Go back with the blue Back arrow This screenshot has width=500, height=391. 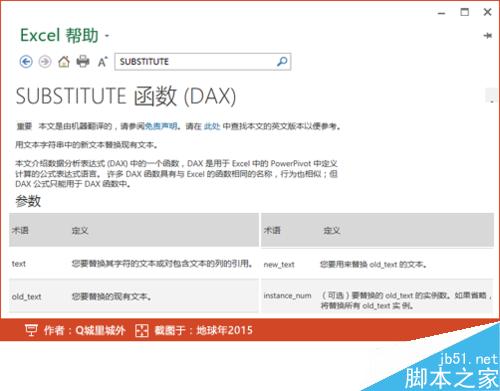pos(26,62)
